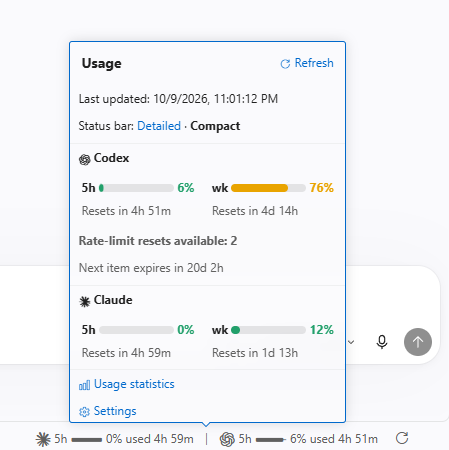
Task: Open dropdown chevron beside the microphone
Action: pos(351,342)
